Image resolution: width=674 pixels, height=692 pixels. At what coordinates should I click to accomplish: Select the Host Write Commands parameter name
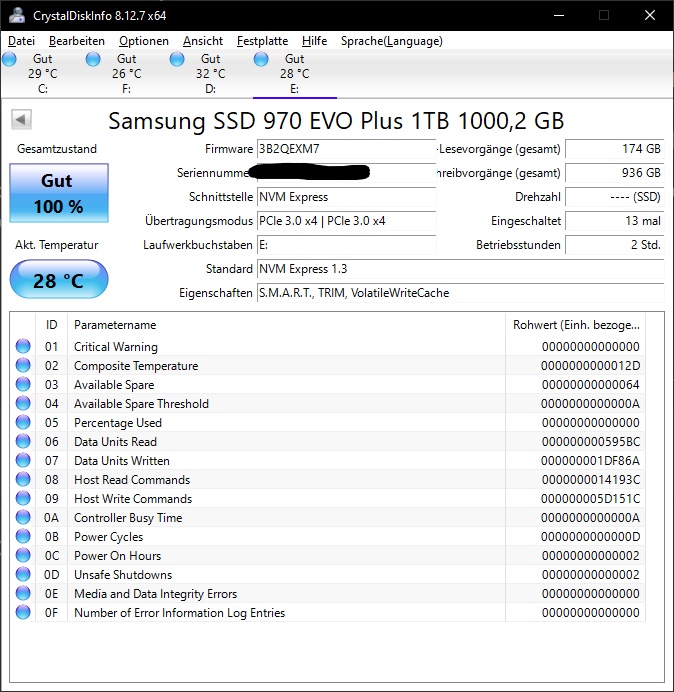pos(133,499)
